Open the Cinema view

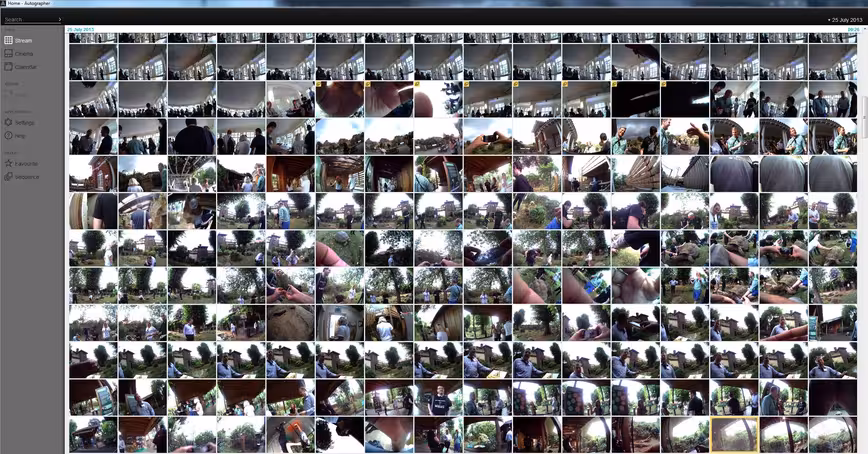tap(19, 54)
